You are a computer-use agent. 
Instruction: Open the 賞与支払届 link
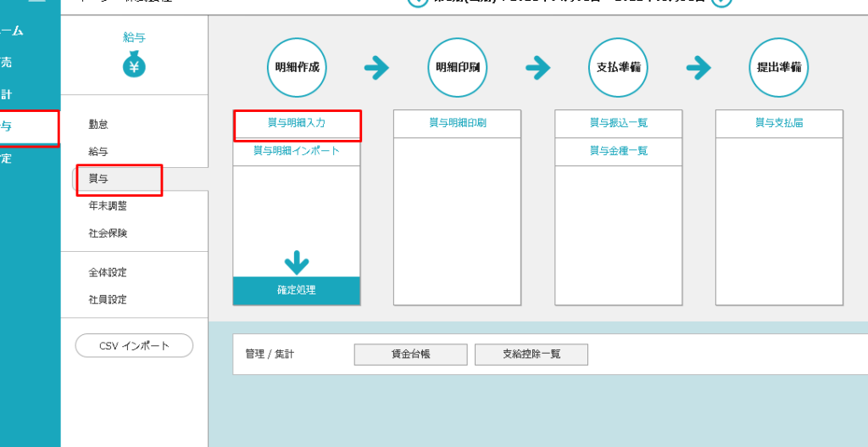pos(779,123)
